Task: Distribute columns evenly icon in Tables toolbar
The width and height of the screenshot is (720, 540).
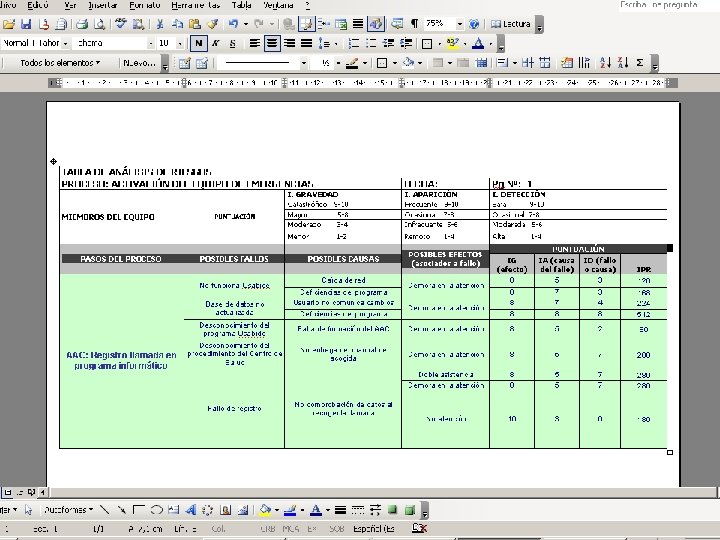Action: point(545,63)
